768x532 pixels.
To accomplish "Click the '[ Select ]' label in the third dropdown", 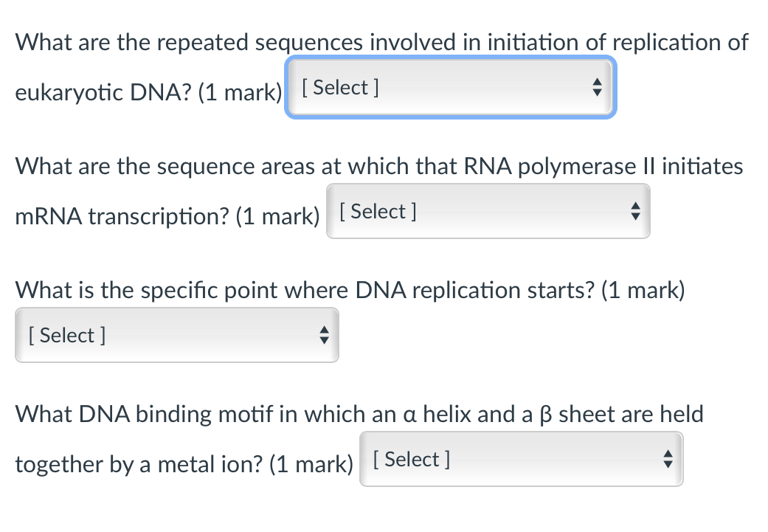I will pos(66,335).
